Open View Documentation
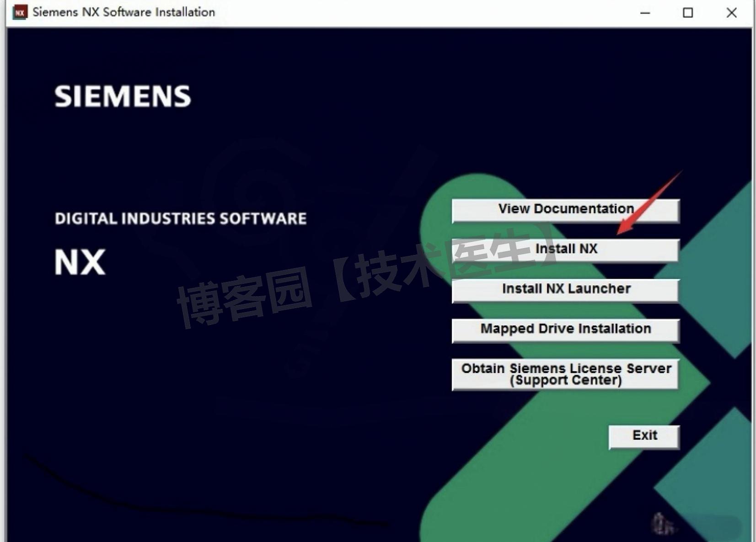 (x=566, y=211)
